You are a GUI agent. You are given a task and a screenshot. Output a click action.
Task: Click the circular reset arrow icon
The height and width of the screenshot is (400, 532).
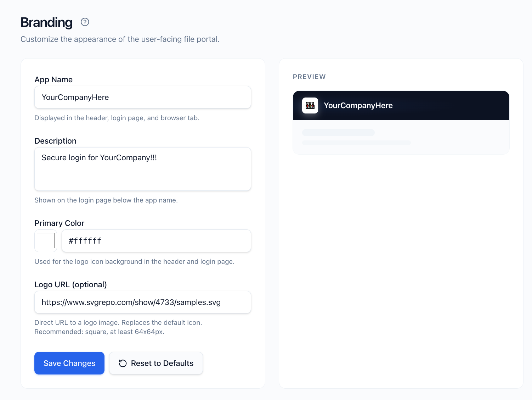[x=123, y=363]
